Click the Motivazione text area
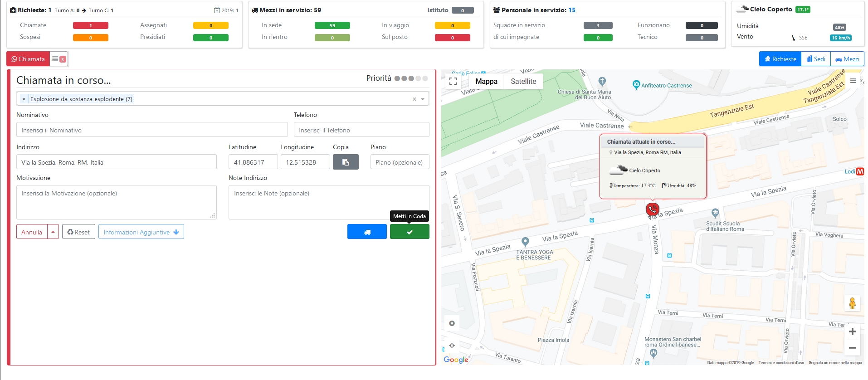The height and width of the screenshot is (380, 868). point(117,202)
